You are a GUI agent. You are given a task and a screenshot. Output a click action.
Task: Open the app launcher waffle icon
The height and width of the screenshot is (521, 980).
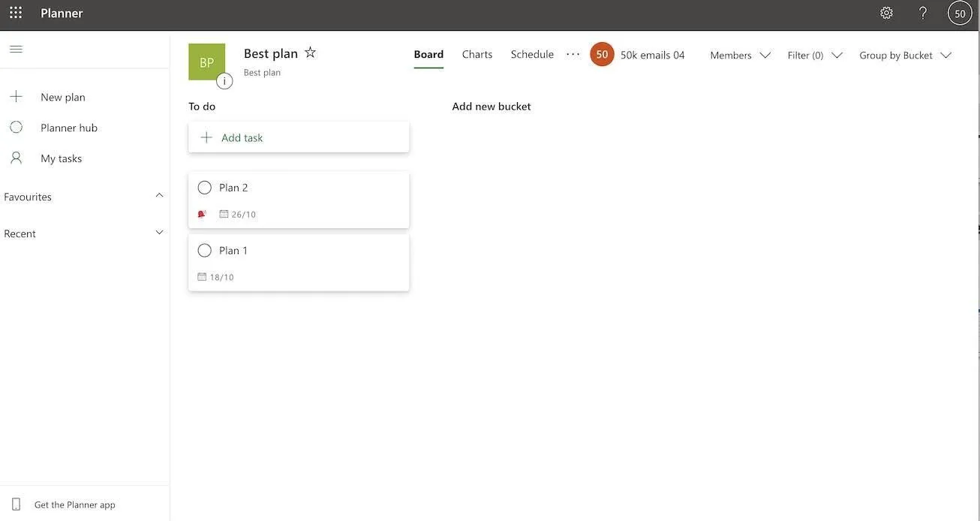[16, 13]
